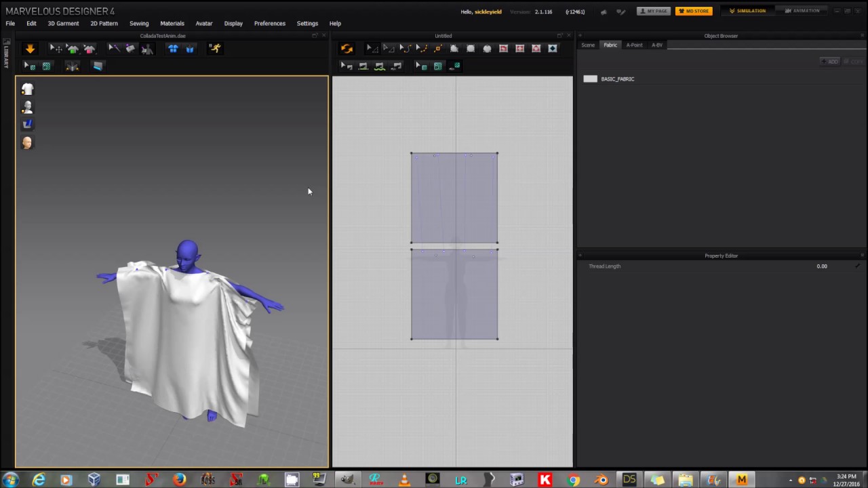
Task: Toggle garment display shirt icon in 3D view
Action: click(x=27, y=89)
